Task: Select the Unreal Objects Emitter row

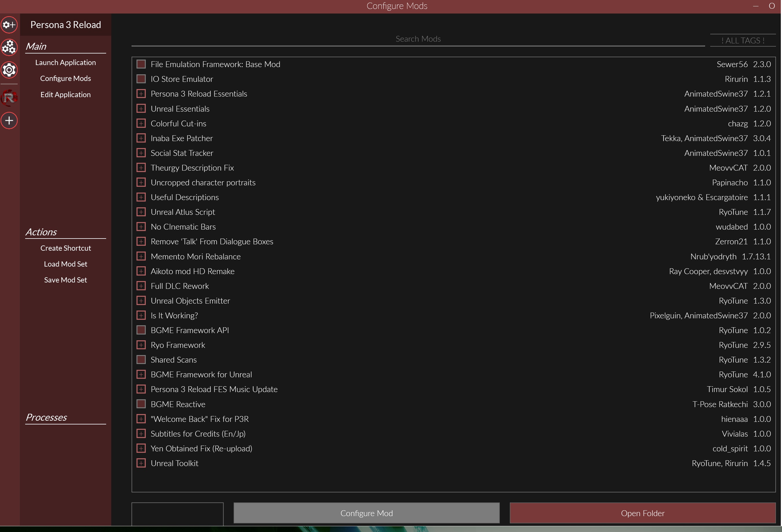Action: (453, 300)
